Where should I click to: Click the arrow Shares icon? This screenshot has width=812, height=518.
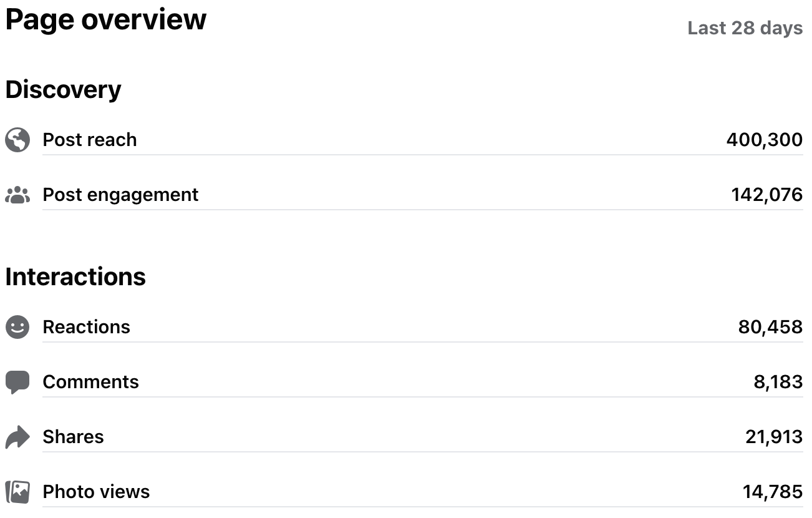[x=17, y=437]
